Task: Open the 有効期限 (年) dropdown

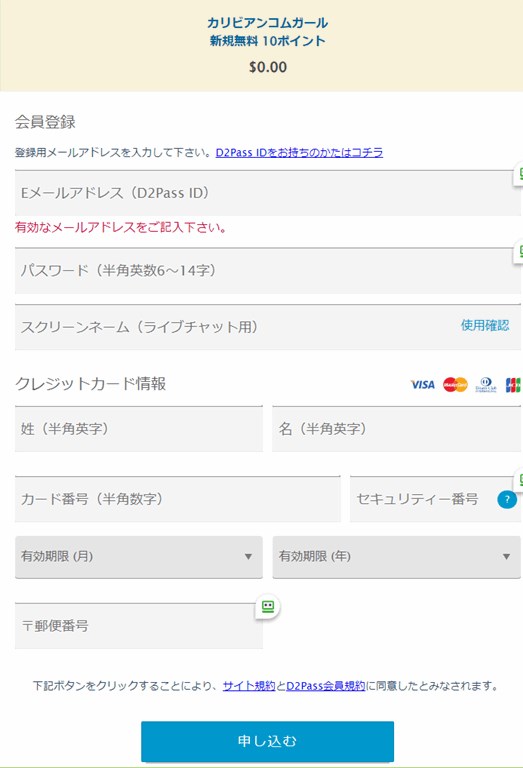Action: point(396,557)
